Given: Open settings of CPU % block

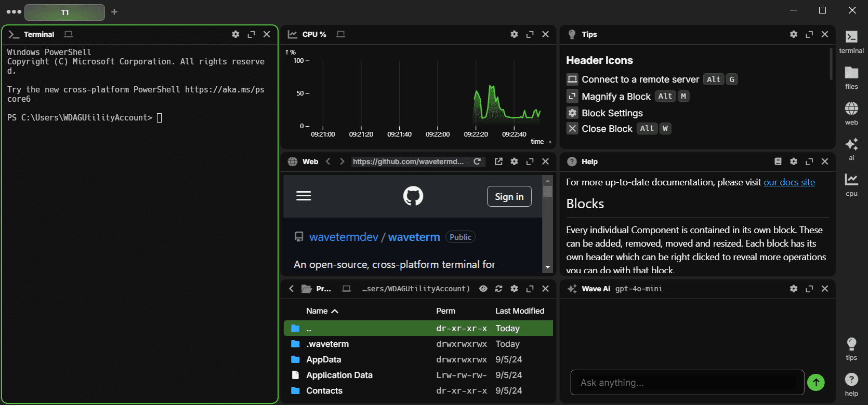Looking at the screenshot, I should [514, 34].
